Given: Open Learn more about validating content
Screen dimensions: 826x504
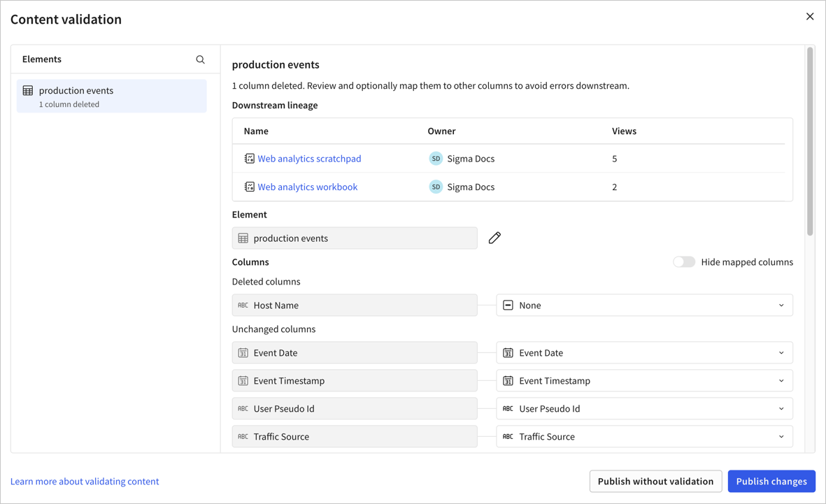Looking at the screenshot, I should click(x=84, y=481).
